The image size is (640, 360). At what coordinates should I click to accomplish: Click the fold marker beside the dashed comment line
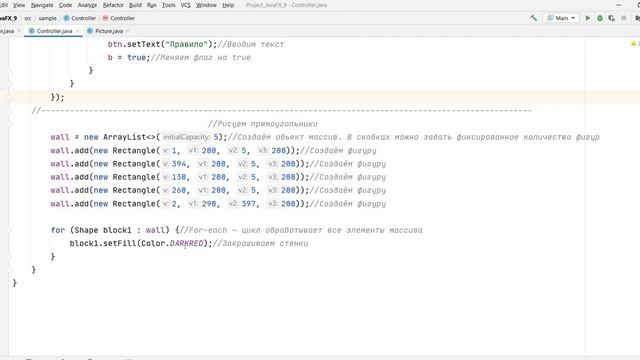(9, 111)
